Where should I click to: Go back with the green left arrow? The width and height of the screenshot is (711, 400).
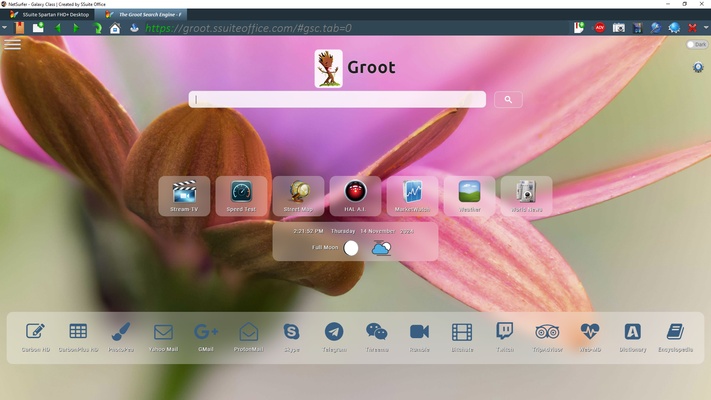[58, 28]
